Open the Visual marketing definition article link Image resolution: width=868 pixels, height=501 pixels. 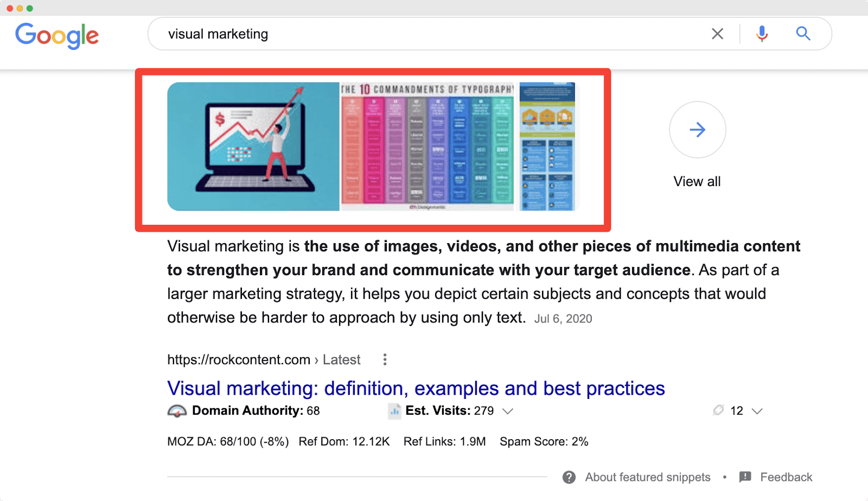point(416,388)
